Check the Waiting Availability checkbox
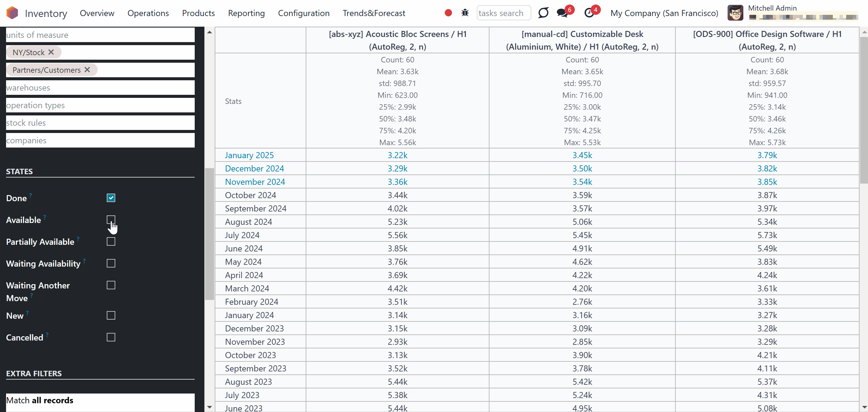Screen dimensions: 868x412 point(111,264)
